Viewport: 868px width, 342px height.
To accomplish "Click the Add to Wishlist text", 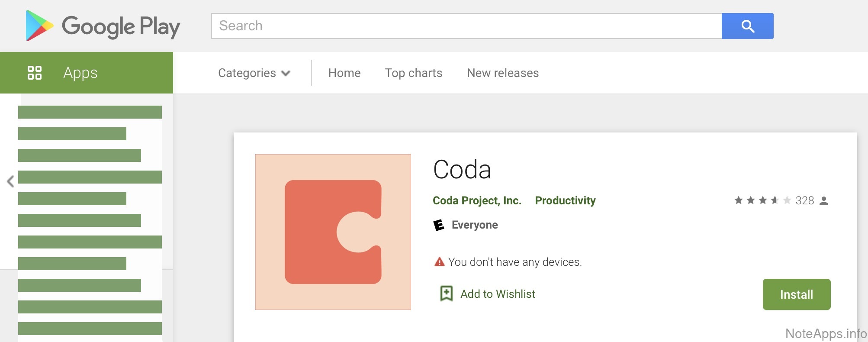I will pyautogui.click(x=498, y=294).
